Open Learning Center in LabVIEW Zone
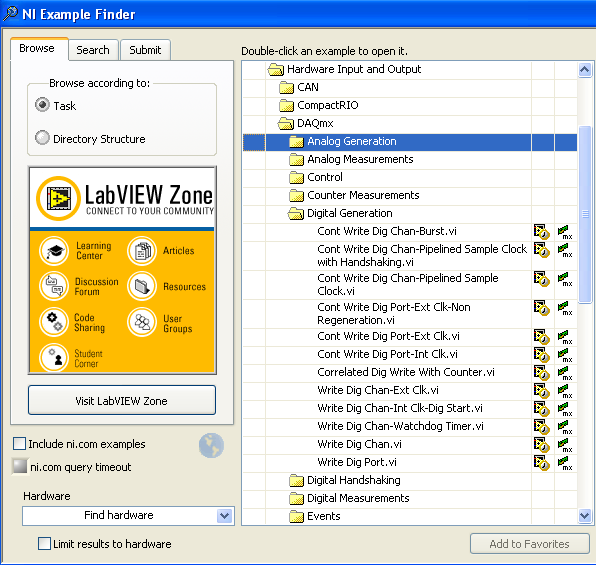The width and height of the screenshot is (596, 565). 54,251
